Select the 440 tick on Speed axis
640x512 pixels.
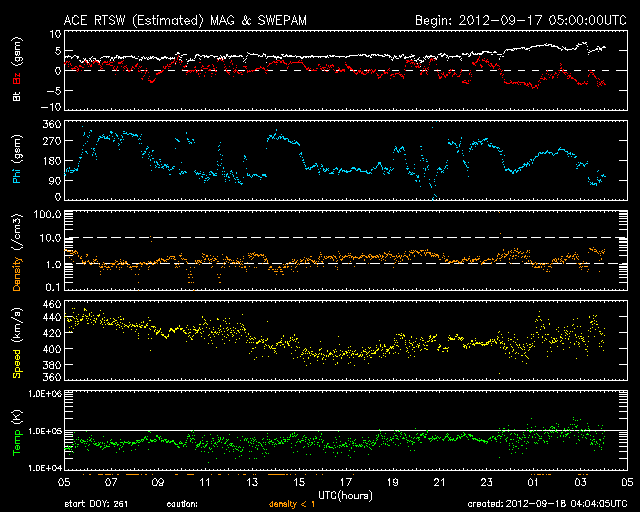click(x=52, y=317)
